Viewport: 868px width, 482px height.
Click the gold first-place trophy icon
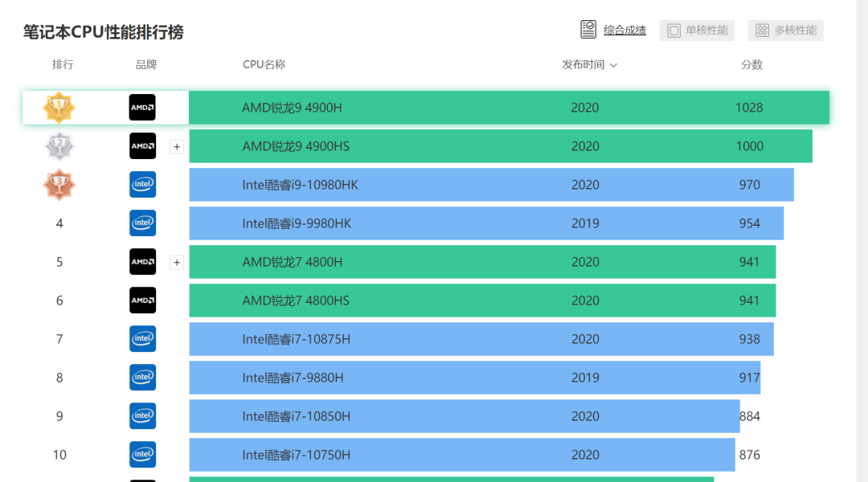click(x=59, y=108)
